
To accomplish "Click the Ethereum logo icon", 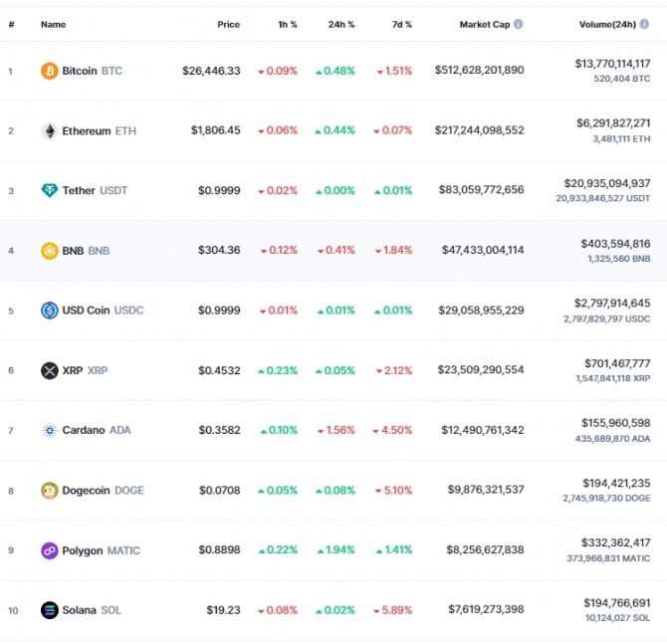I will coord(49,130).
